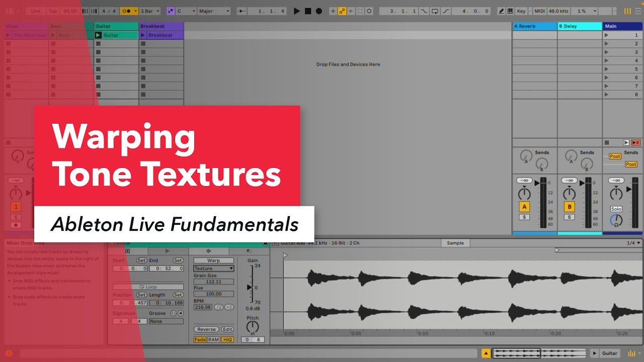The width and height of the screenshot is (644, 362).
Task: Select the Breakbeat track header
Action: 162,26
